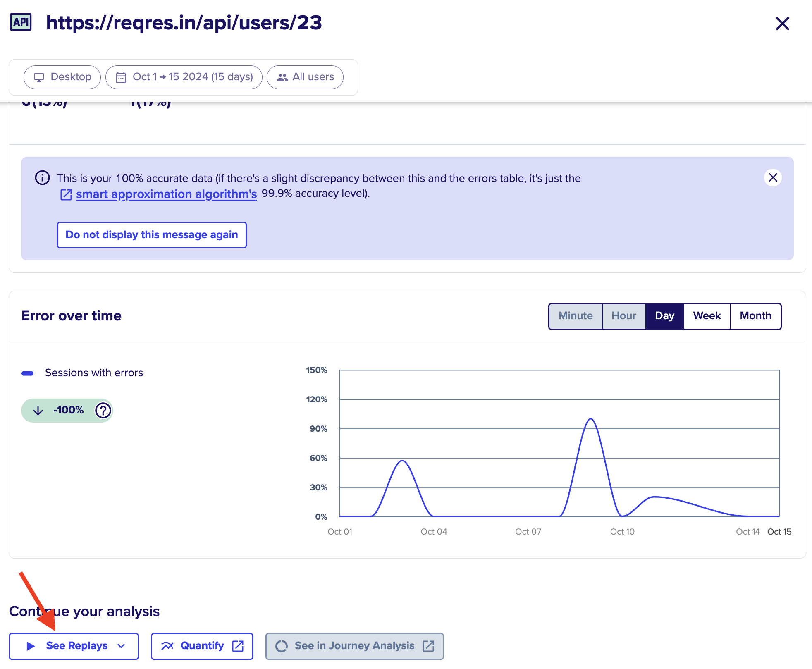
Task: Click the 90% y-axis label
Action: (318, 429)
